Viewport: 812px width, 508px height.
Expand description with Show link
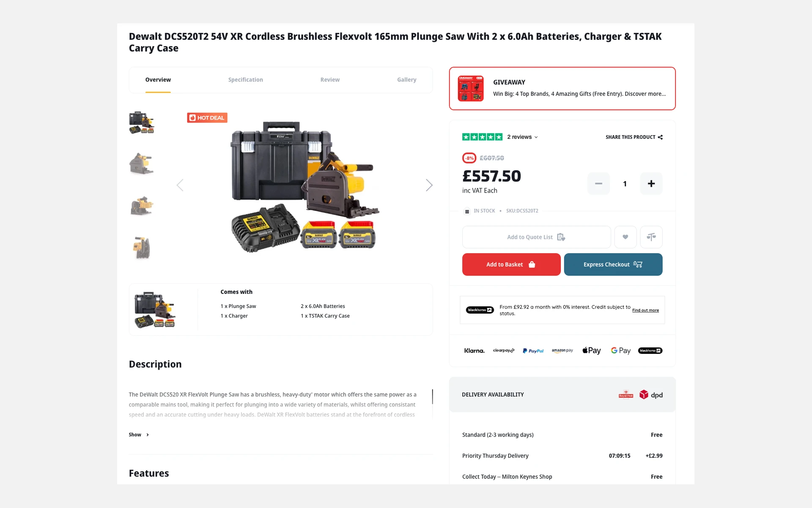click(x=139, y=435)
